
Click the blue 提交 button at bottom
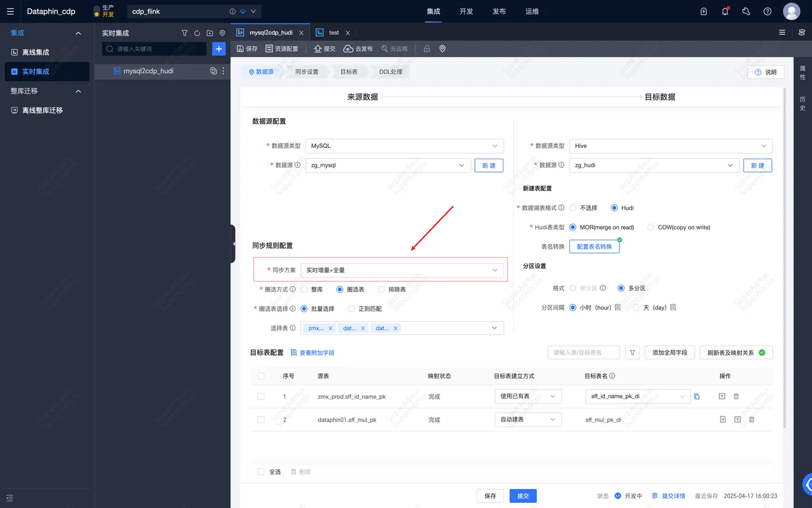523,496
